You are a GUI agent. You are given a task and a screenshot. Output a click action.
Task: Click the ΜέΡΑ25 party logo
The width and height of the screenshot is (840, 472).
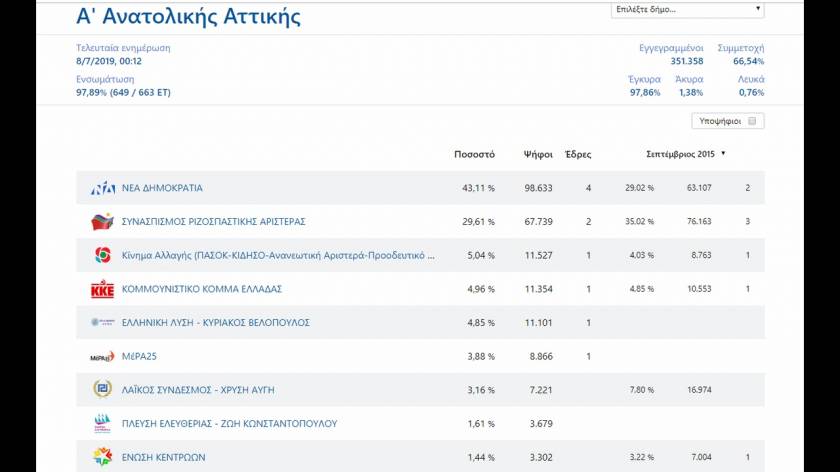point(103,357)
